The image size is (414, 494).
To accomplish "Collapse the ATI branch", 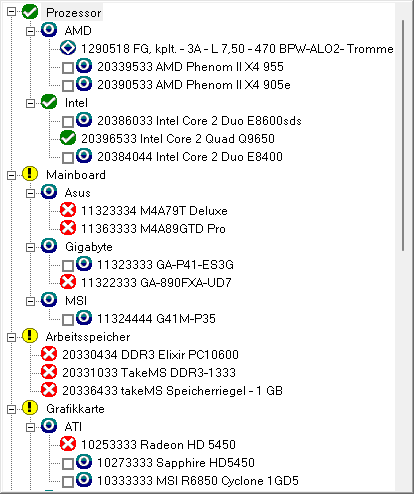I will (x=30, y=428).
